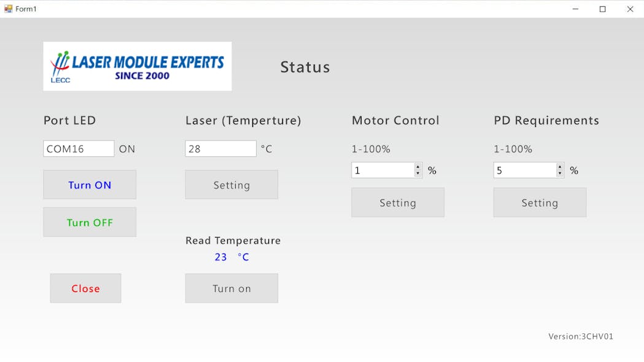Click the LECC Laser Module Experts logo
Viewport: 644px width, 362px height.
[137, 66]
